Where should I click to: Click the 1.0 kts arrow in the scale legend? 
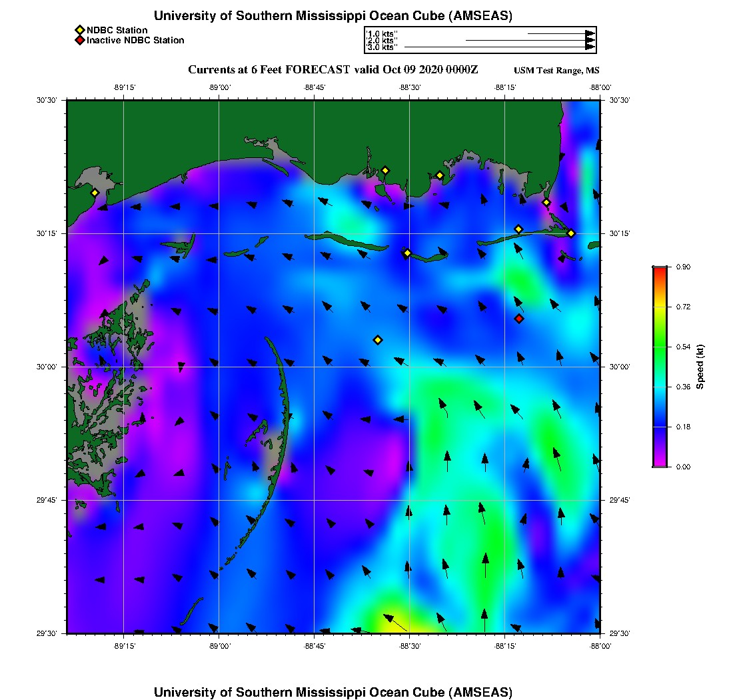(x=561, y=33)
